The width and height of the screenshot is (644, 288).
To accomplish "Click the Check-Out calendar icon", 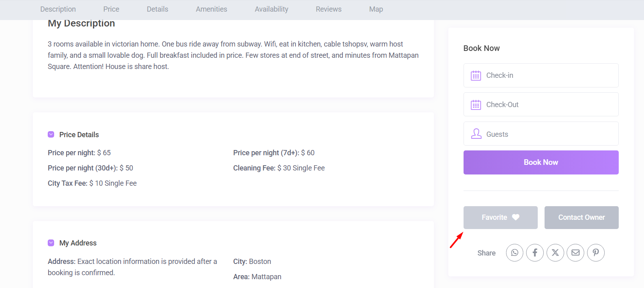I will (476, 105).
